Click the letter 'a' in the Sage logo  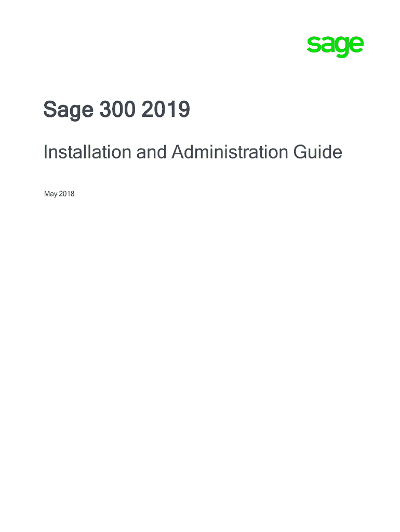tap(327, 46)
